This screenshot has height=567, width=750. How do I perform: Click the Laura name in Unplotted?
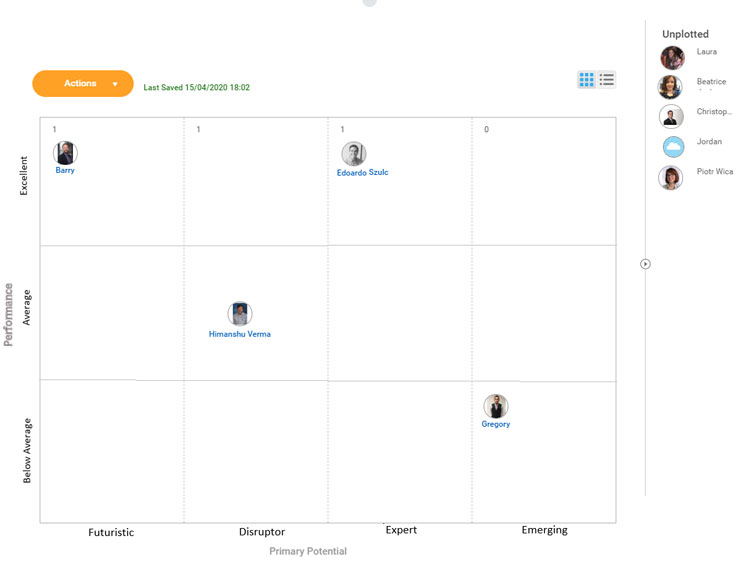coord(707,52)
